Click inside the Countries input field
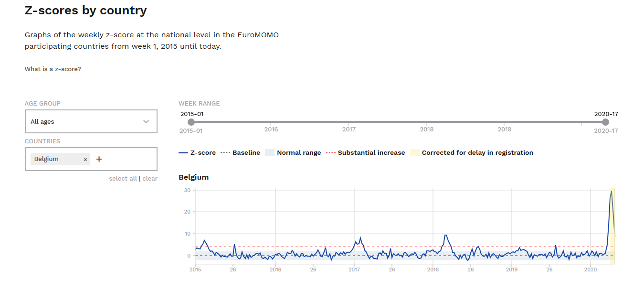This screenshot has width=644, height=302. (x=129, y=159)
